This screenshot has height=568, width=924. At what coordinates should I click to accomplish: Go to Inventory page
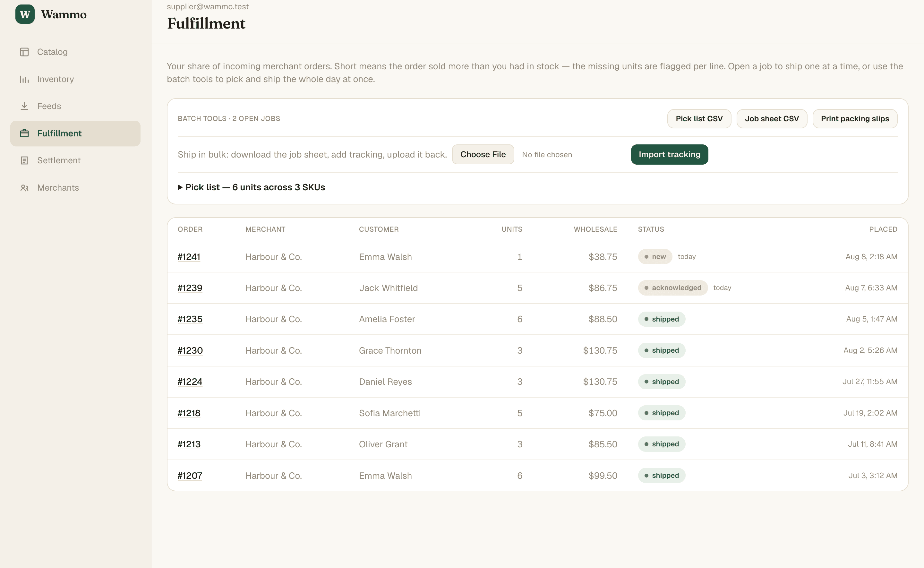[x=75, y=79]
